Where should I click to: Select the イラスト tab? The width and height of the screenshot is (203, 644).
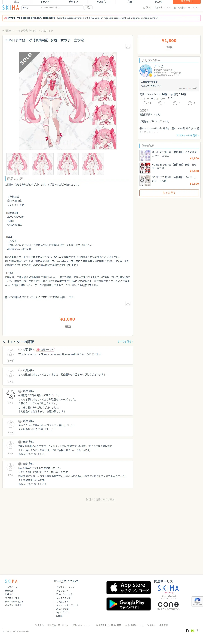point(45,2)
